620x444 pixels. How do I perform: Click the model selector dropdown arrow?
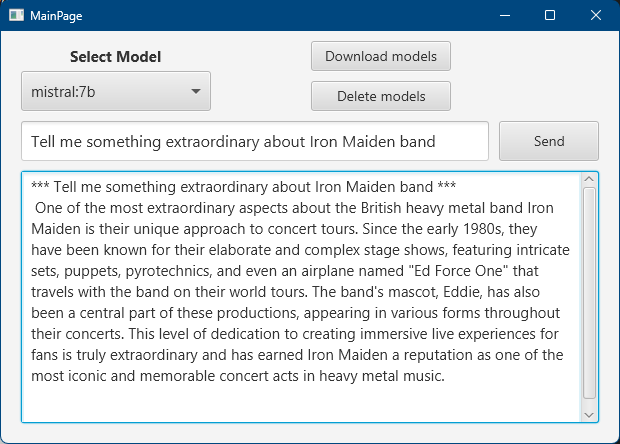pyautogui.click(x=194, y=92)
